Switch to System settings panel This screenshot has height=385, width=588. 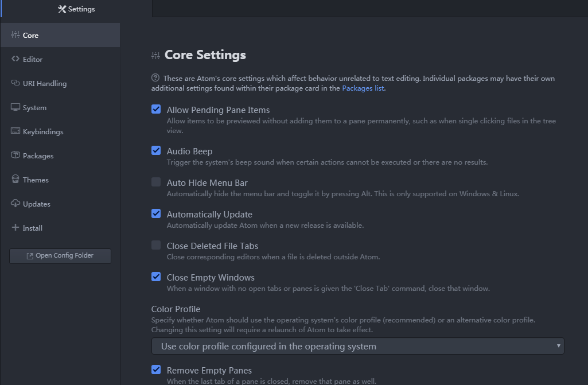coord(60,107)
